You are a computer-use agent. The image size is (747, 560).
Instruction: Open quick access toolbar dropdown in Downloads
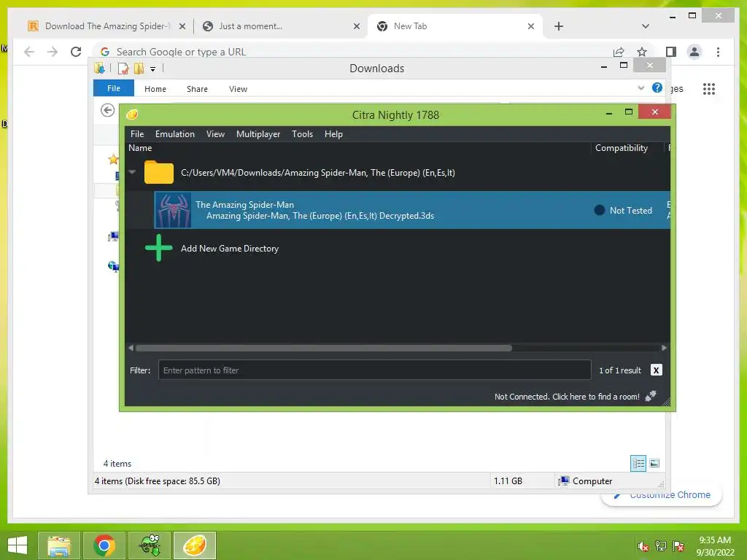click(x=153, y=69)
